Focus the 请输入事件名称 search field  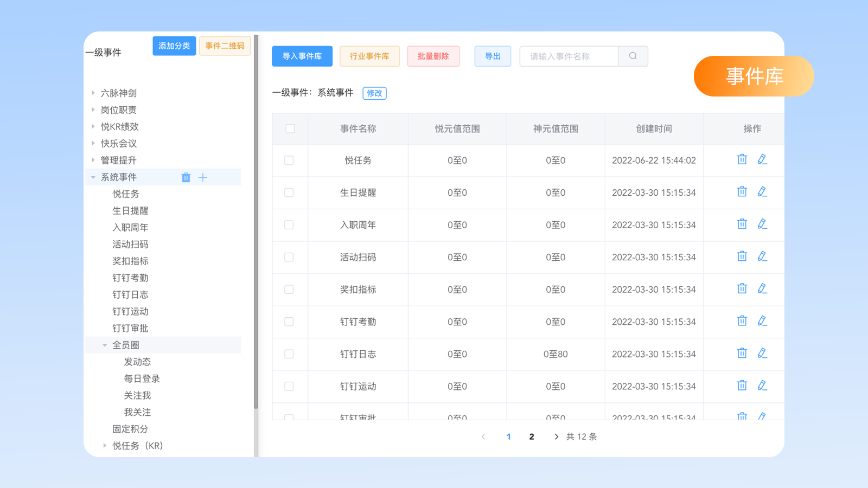coord(568,56)
